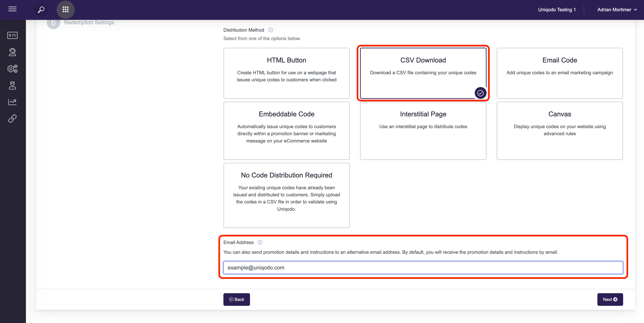Open the customer support headset icon
This screenshot has height=323, width=644.
12,52
